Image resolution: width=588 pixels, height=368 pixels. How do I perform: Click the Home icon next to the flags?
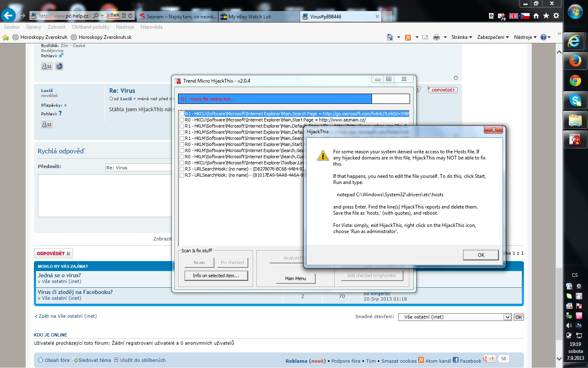[536, 16]
